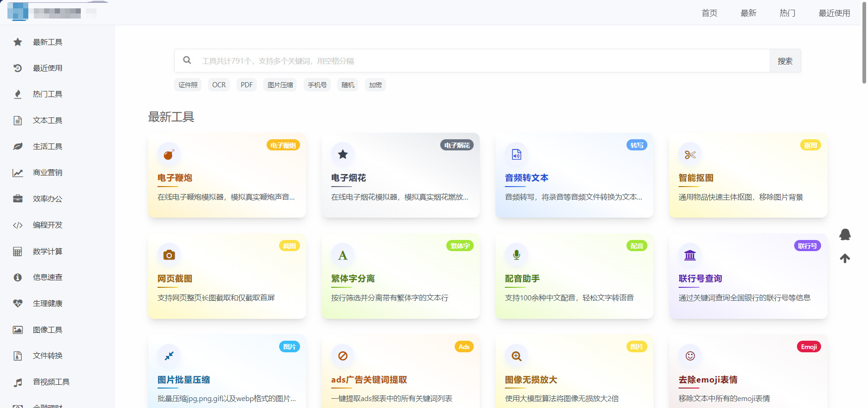Open 图像工具 category in sidebar
868x408 pixels.
47,330
